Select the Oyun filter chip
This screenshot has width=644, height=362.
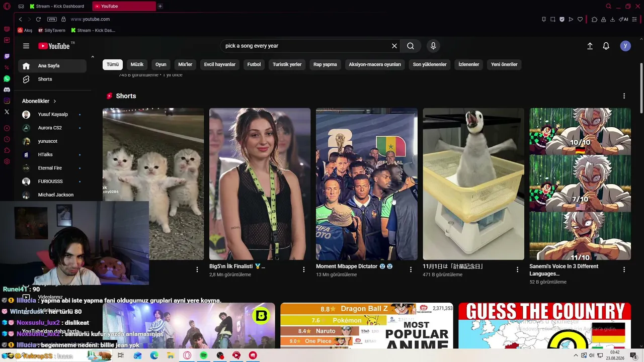161,64
